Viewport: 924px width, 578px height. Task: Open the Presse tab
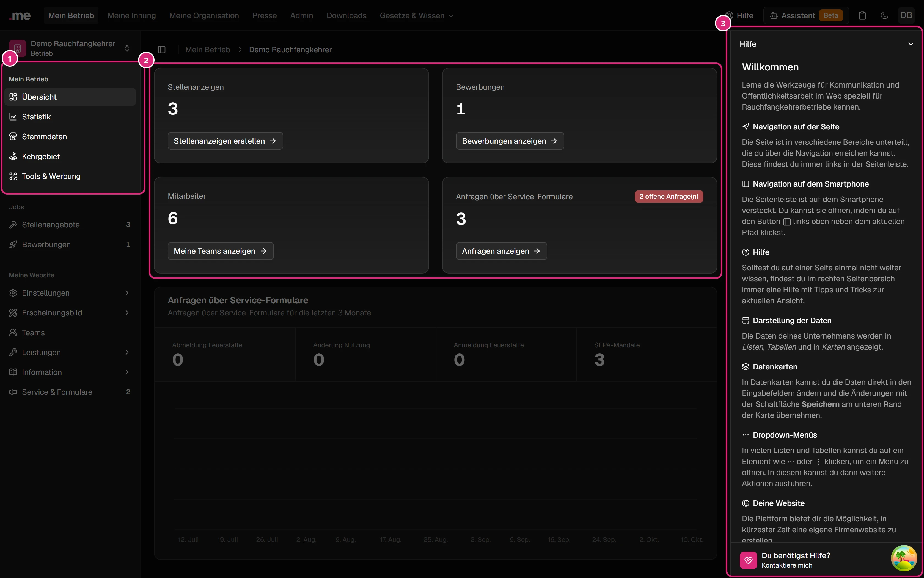264,16
